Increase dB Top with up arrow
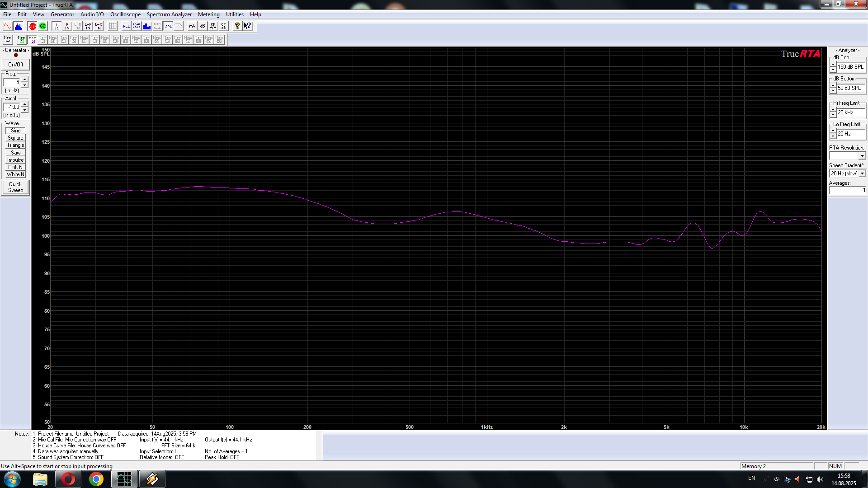Screen dimensions: 868x488 coord(833,64)
